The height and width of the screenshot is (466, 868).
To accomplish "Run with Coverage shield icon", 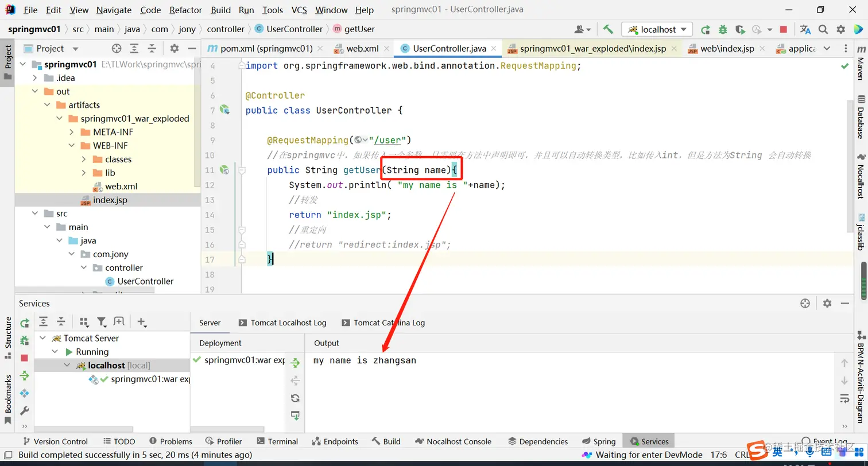I will 740,29.
